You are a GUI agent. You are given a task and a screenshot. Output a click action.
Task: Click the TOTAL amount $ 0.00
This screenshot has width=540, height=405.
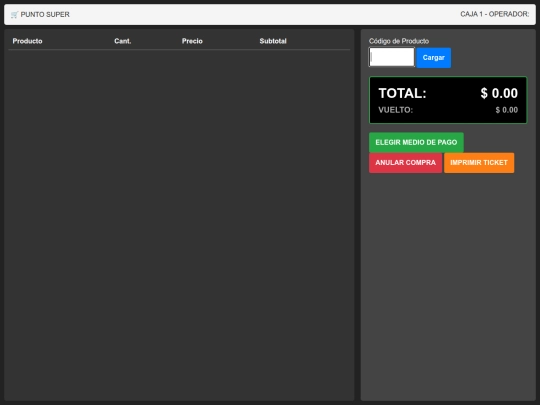pos(499,93)
